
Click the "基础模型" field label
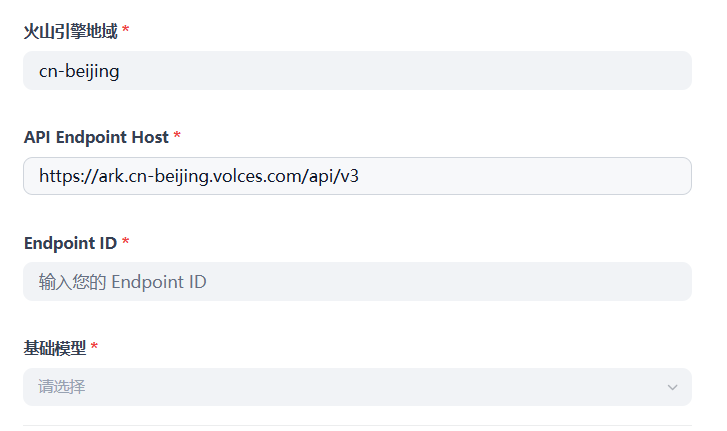(x=55, y=348)
